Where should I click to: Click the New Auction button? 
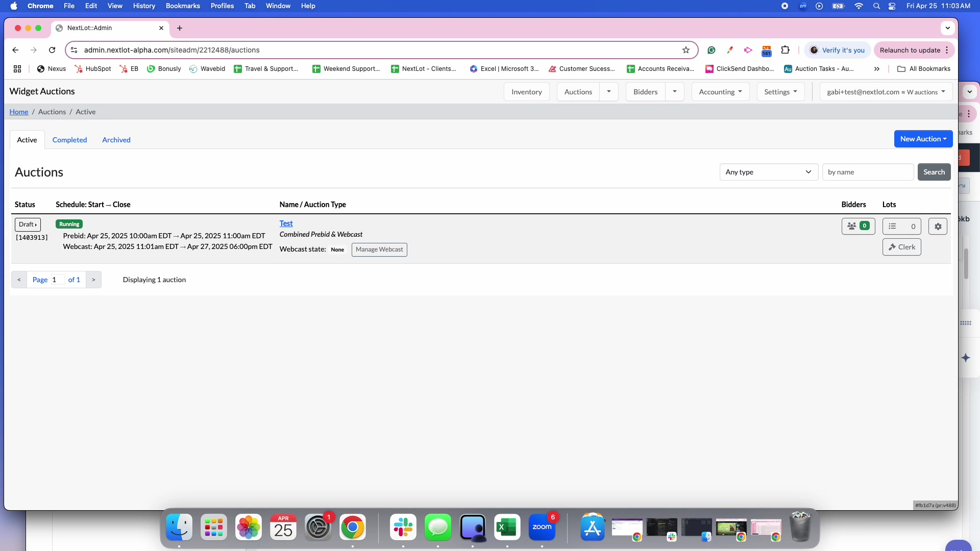click(x=923, y=138)
